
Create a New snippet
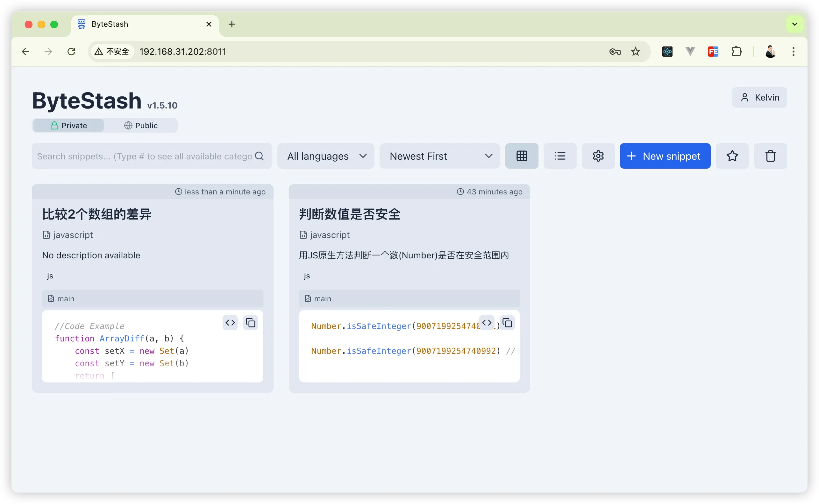(665, 156)
